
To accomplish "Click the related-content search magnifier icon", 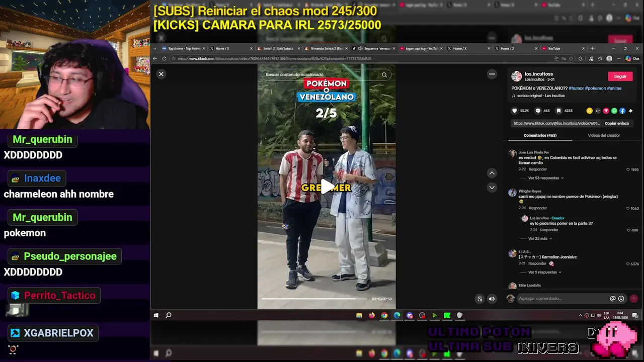I will pyautogui.click(x=384, y=75).
